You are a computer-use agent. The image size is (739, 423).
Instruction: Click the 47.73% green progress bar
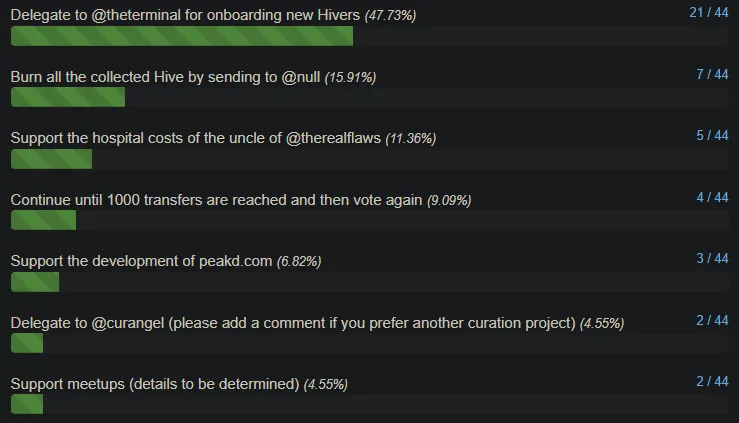click(182, 36)
